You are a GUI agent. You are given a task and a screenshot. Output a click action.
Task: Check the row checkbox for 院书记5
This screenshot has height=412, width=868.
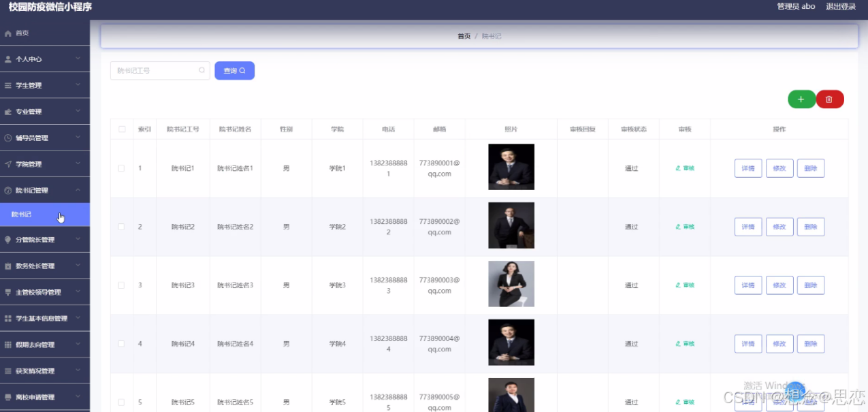pos(121,402)
